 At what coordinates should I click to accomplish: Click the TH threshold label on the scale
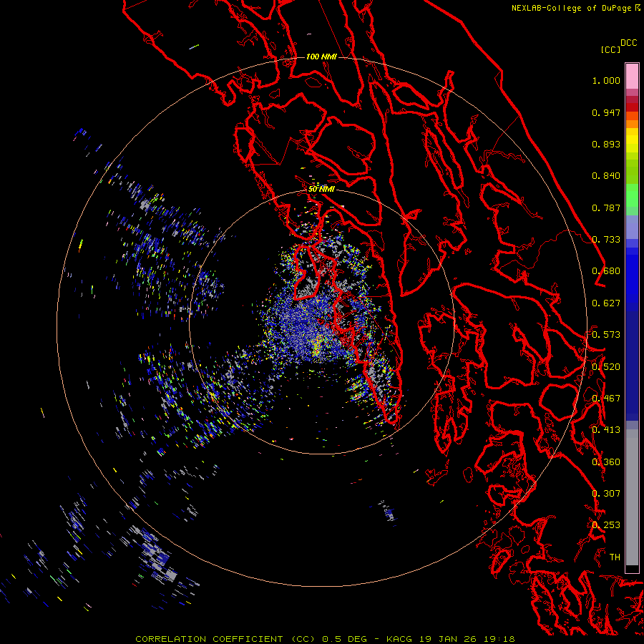tap(615, 557)
